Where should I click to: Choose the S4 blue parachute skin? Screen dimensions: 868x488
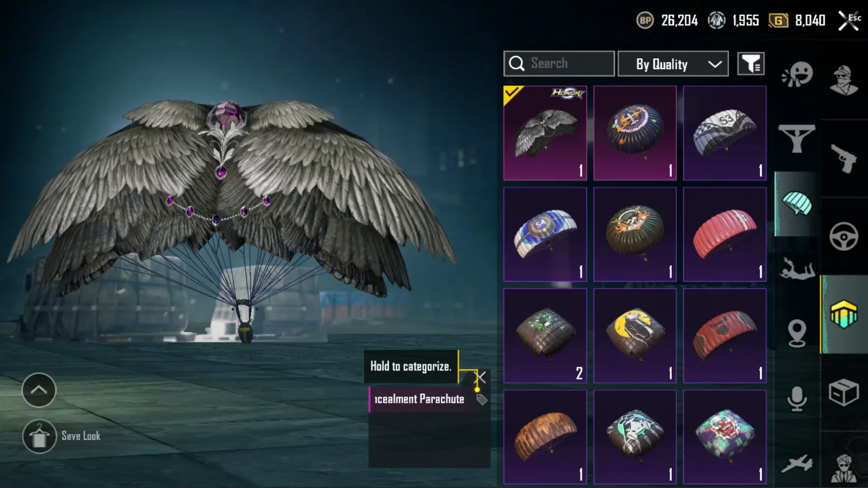[x=545, y=235]
